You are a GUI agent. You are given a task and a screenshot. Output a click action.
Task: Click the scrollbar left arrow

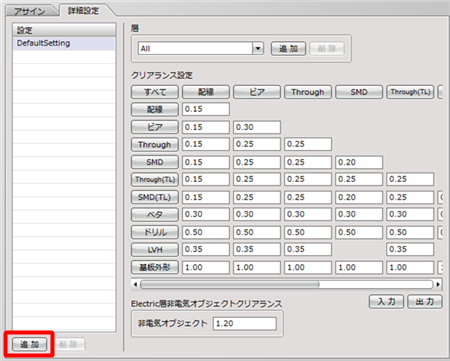(x=135, y=285)
